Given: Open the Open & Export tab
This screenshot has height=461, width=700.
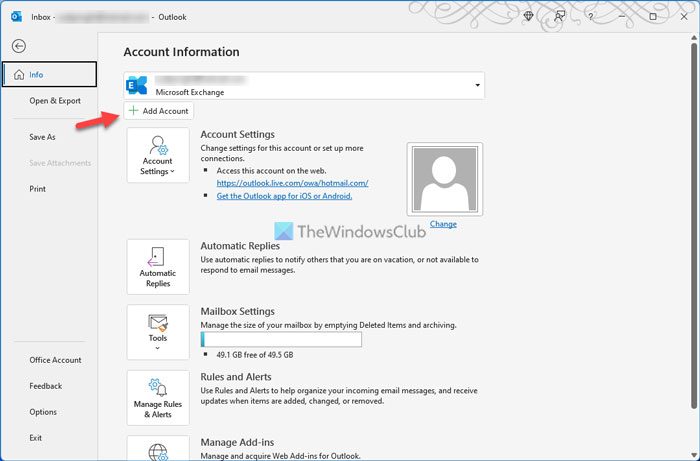Looking at the screenshot, I should (x=55, y=101).
